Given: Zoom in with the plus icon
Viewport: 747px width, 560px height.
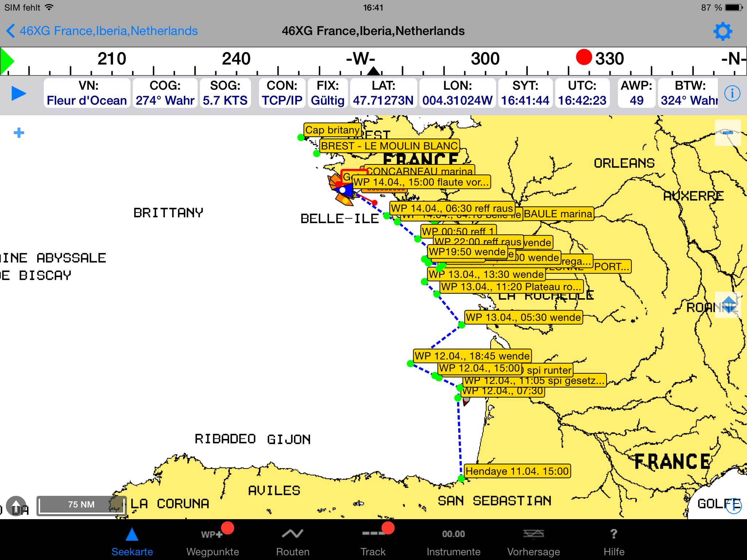Looking at the screenshot, I should click(19, 133).
